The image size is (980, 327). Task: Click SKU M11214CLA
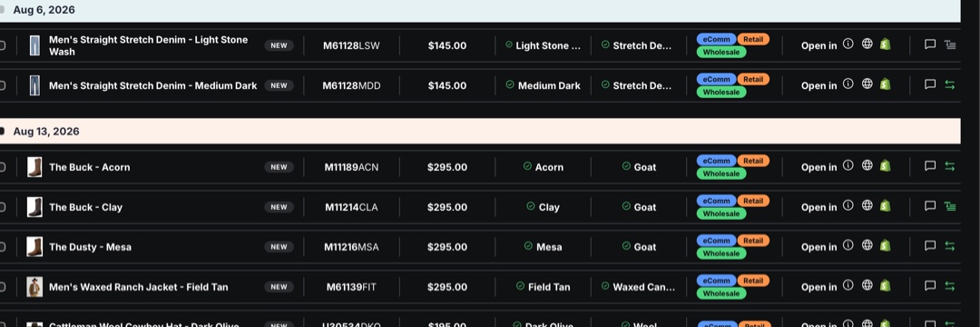pos(351,207)
